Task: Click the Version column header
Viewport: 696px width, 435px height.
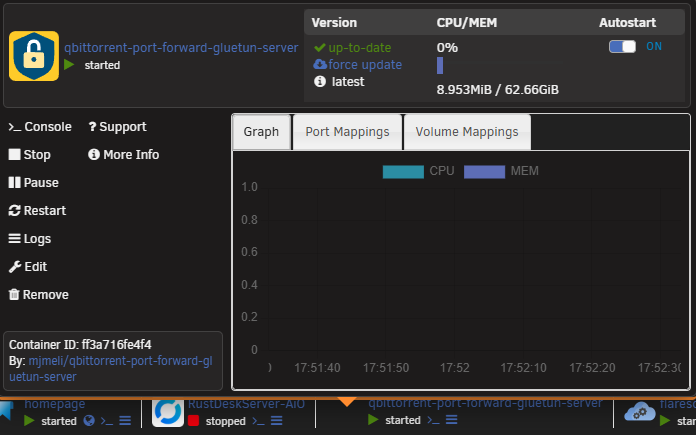Action: (334, 23)
